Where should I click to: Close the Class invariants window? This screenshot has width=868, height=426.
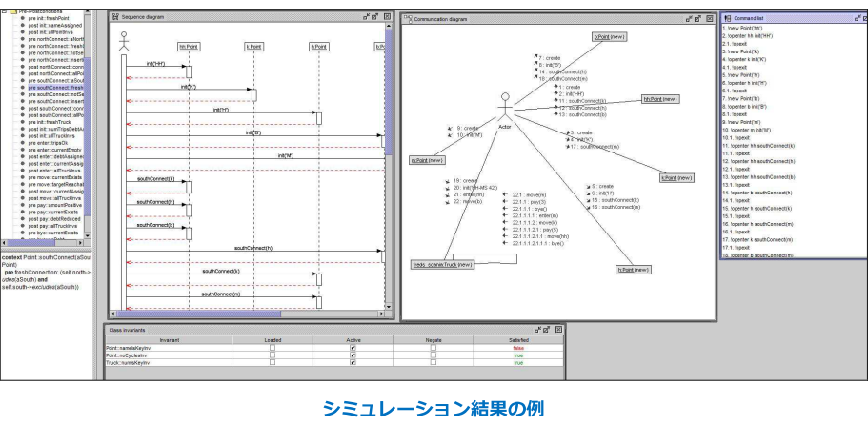pos(558,329)
